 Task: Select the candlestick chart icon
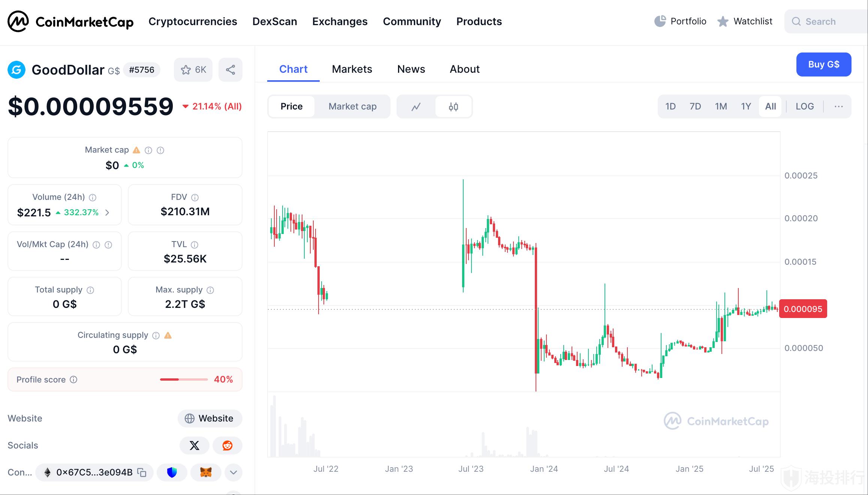pos(453,107)
